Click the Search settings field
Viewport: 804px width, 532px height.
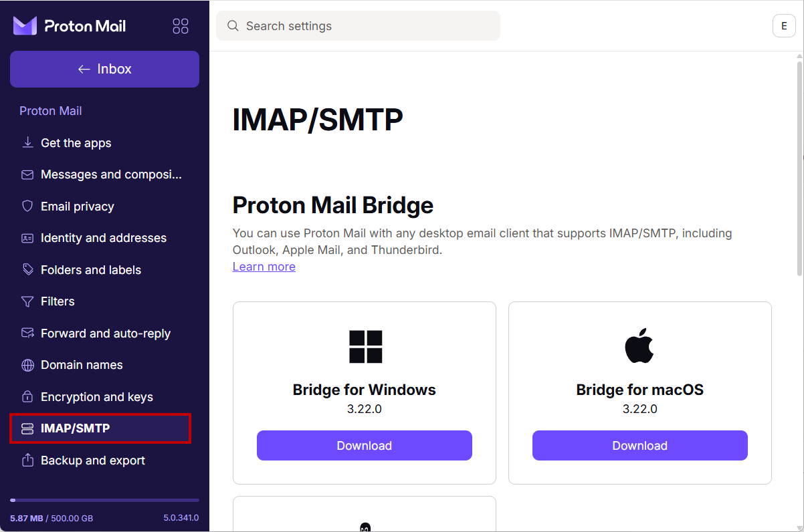tap(358, 26)
